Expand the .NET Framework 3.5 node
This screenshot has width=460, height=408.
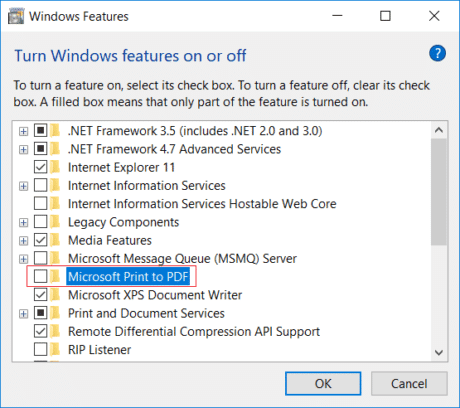23,131
